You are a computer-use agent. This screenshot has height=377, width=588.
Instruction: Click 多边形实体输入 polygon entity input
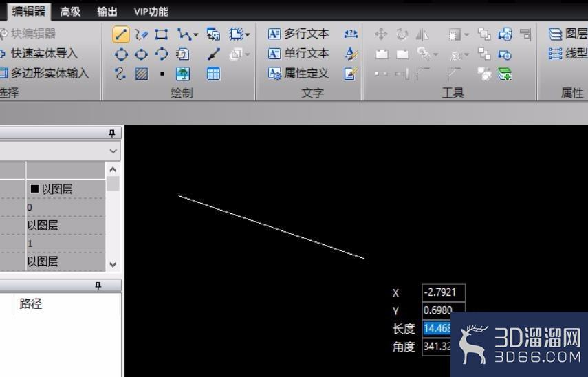44,73
